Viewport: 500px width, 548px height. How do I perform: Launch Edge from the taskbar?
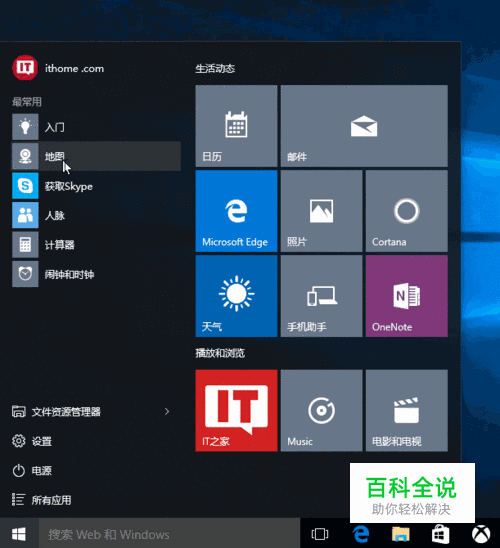pos(361,534)
